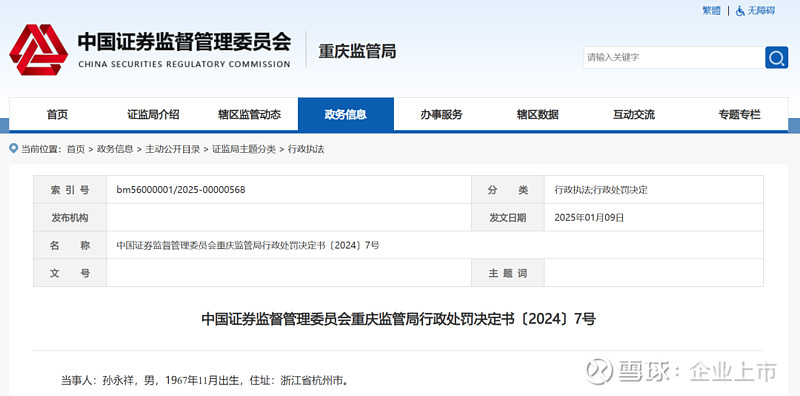Open the 首页 navigation tab

click(x=57, y=114)
